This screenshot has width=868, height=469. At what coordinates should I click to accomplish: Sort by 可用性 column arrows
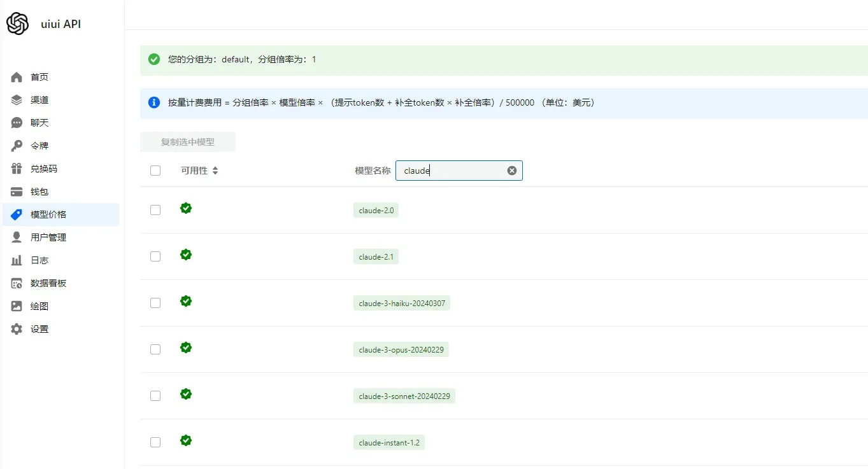point(215,171)
